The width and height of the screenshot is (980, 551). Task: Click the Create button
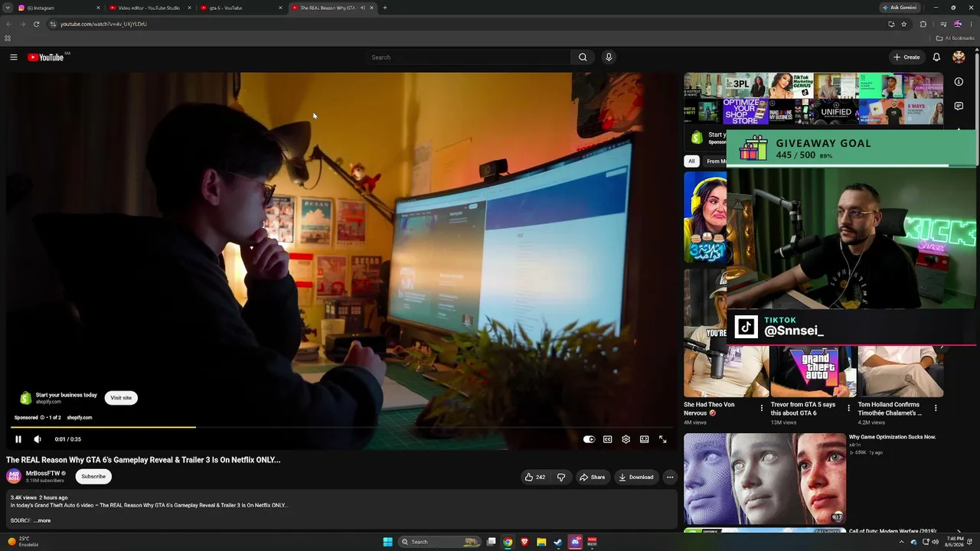[906, 57]
